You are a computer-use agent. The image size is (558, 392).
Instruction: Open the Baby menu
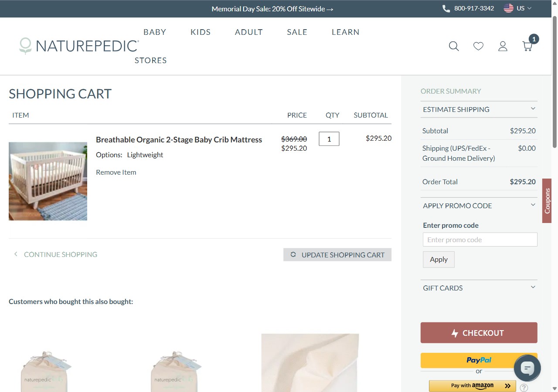point(155,32)
